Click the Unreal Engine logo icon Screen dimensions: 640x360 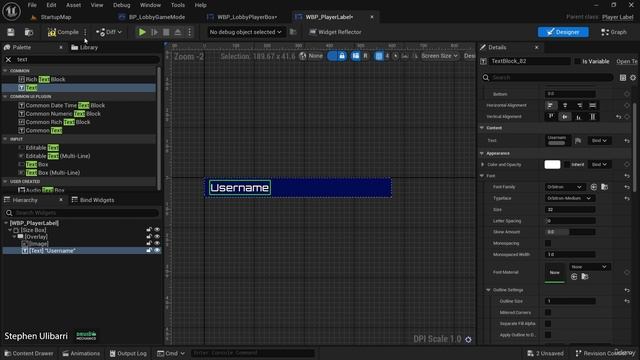[11, 11]
